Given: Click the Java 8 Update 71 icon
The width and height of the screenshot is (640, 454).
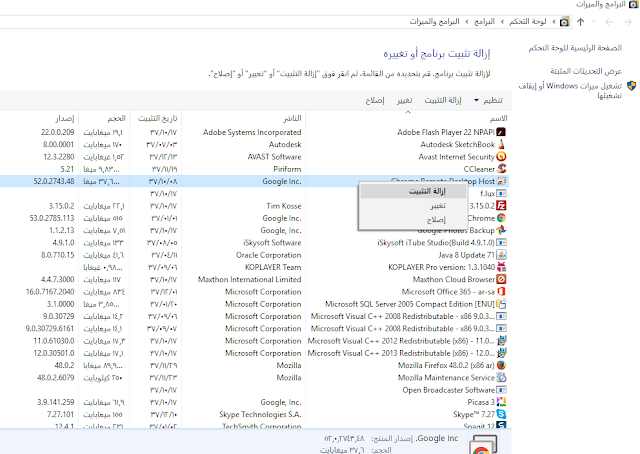Looking at the screenshot, I should [501, 255].
